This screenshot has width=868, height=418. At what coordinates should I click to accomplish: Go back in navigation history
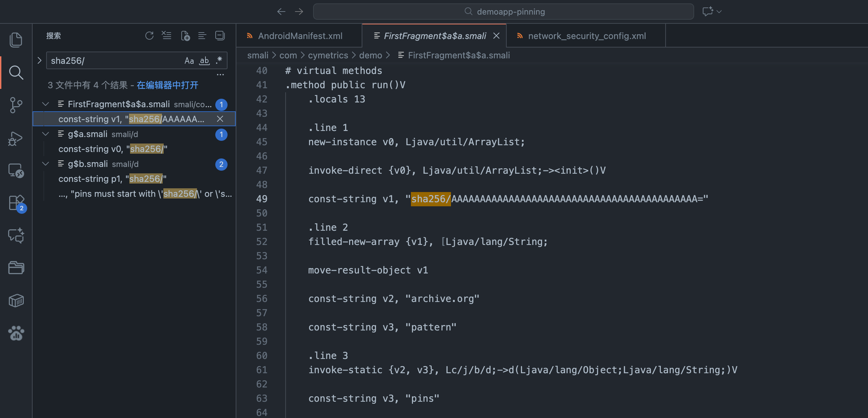click(281, 12)
